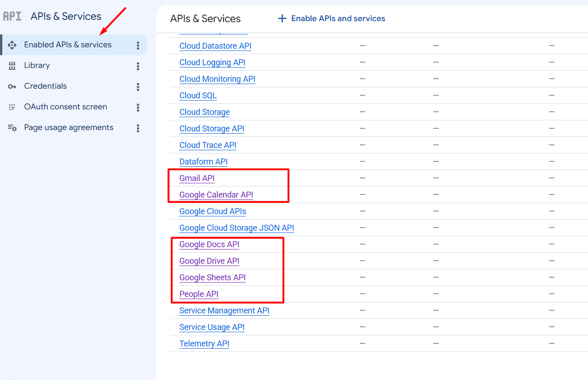Viewport: 588px width, 380px height.
Task: Open the Google Docs API link
Action: click(x=210, y=244)
